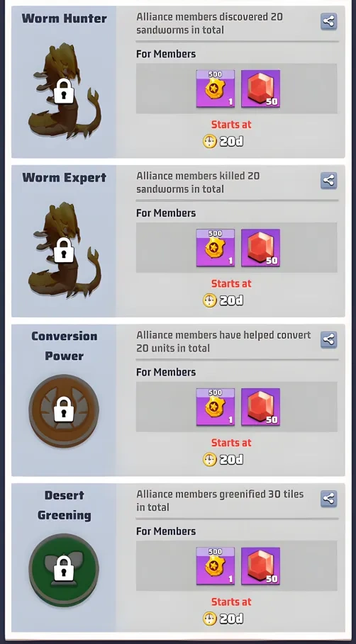Select the Desert Greening gold badge reward
356x644 pixels.
click(x=216, y=566)
